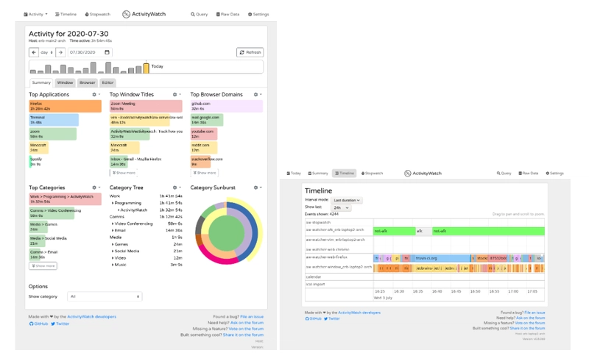Open the gear options for Top Applications
589x364 pixels.
95,95
